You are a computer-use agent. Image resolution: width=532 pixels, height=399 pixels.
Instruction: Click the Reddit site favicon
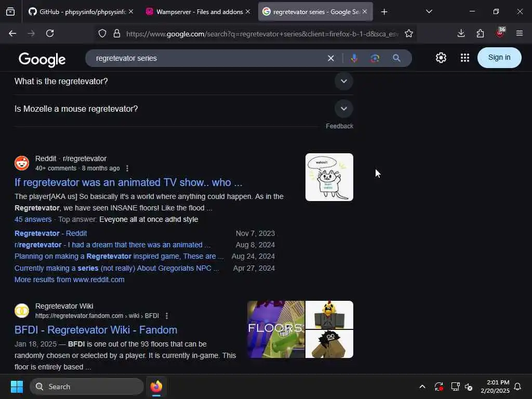[x=22, y=163]
